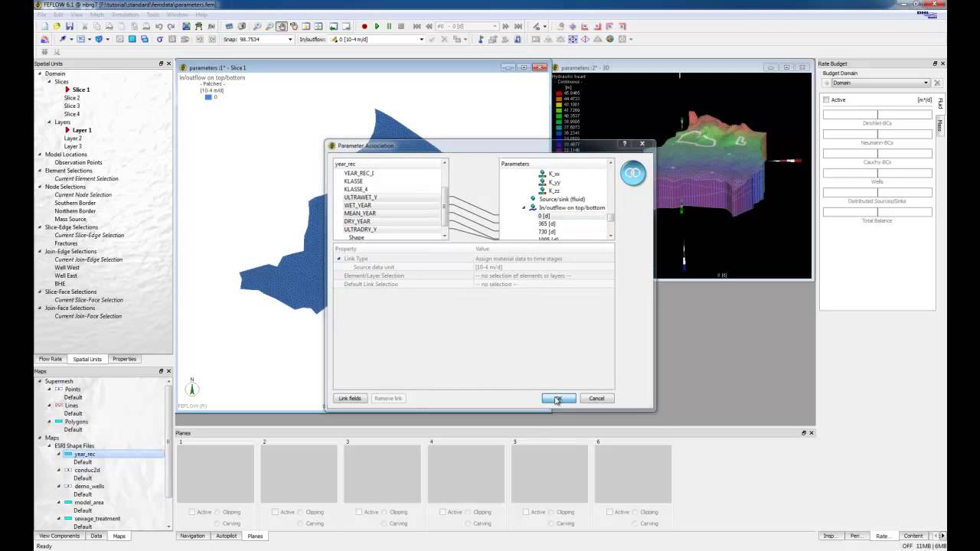
Task: Collapse the Layers tree node
Action: (50, 122)
